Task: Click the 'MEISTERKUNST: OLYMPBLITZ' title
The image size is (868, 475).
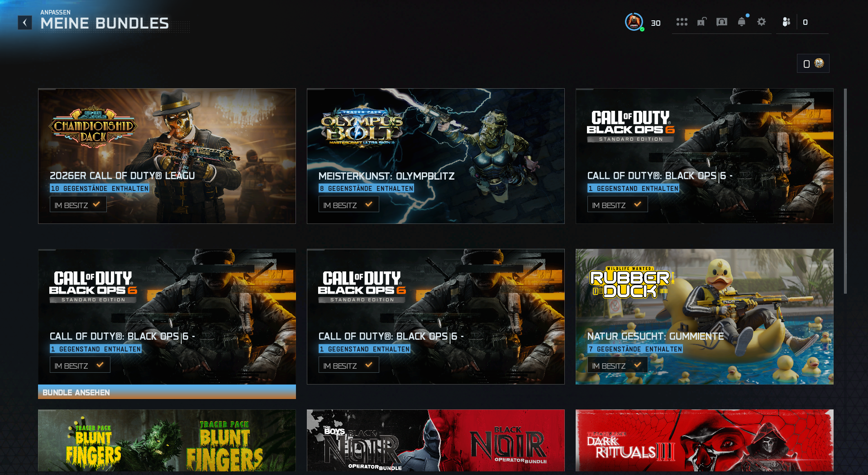Action: pyautogui.click(x=386, y=176)
